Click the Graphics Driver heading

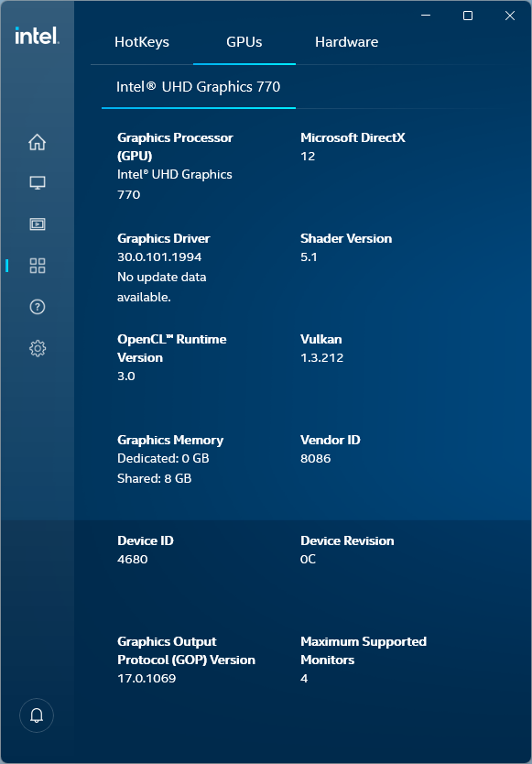[x=164, y=239]
